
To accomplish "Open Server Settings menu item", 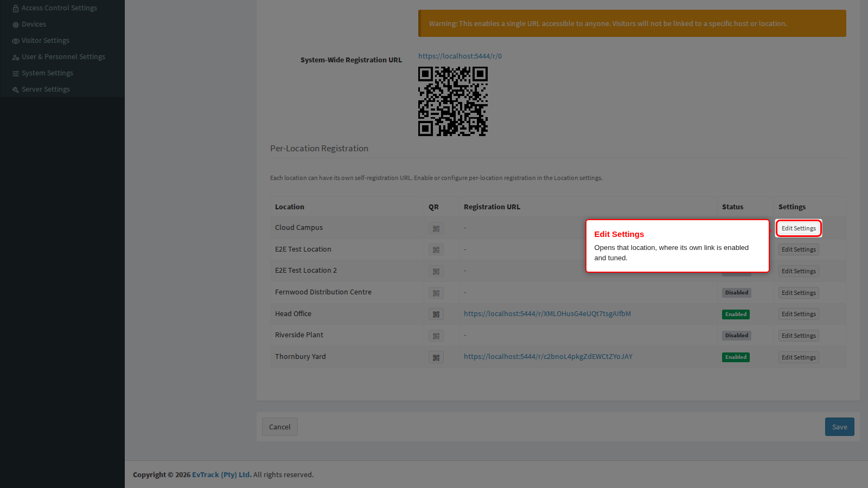I will [x=41, y=89].
